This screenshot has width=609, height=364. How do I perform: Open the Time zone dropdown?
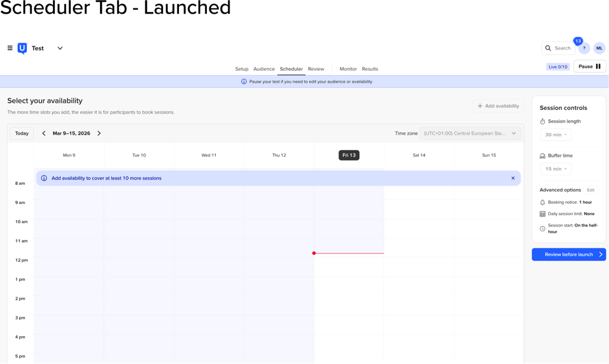pos(470,133)
